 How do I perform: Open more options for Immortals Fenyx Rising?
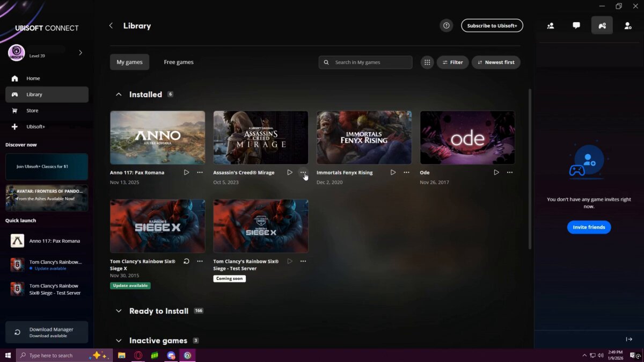coord(406,172)
